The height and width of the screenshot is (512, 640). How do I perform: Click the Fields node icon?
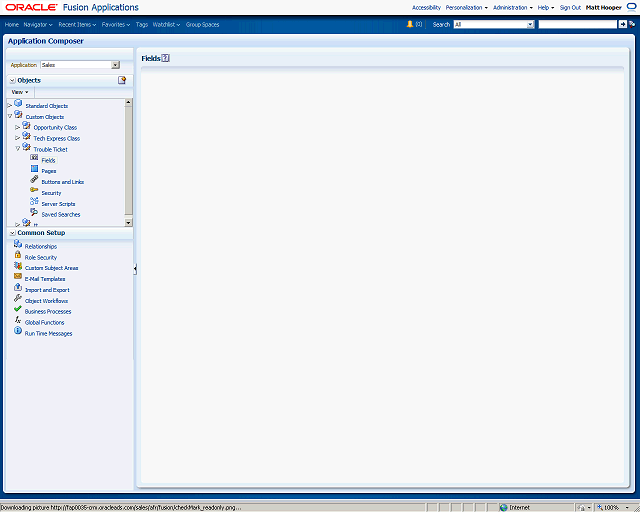[34, 158]
